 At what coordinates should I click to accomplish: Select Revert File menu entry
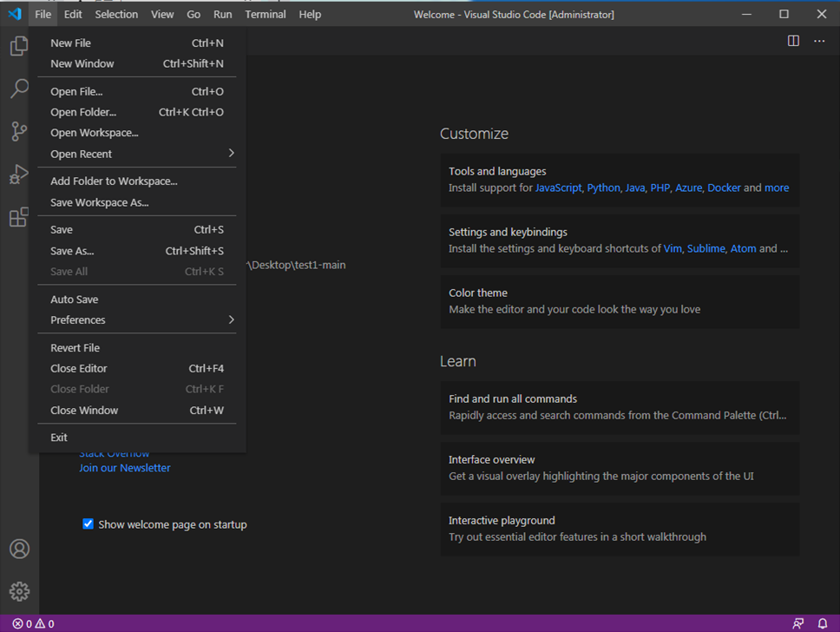coord(137,348)
